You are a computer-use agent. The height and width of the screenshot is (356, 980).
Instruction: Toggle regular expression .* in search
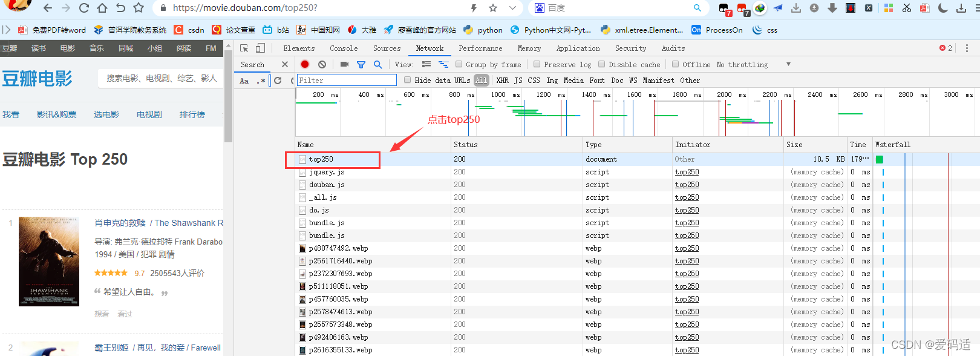pyautogui.click(x=261, y=81)
